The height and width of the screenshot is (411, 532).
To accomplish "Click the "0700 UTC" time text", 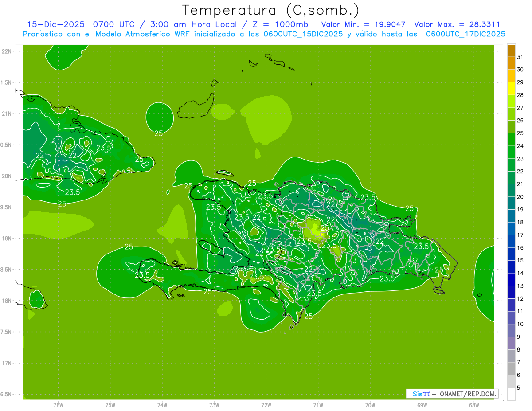I will [x=113, y=24].
